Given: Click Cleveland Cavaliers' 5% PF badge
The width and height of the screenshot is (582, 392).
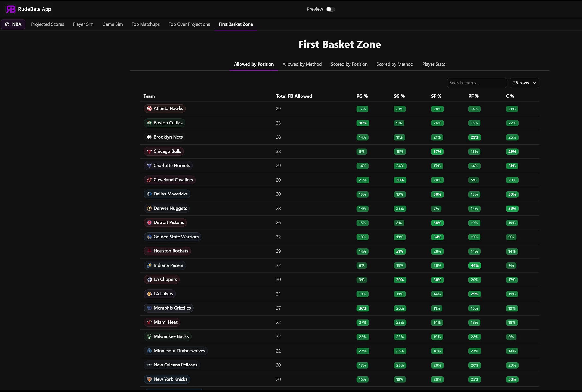Looking at the screenshot, I should 474,180.
